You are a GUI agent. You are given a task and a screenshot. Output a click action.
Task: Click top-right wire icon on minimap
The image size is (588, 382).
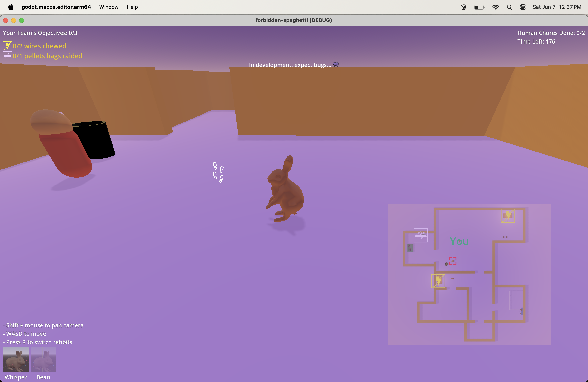(x=508, y=216)
